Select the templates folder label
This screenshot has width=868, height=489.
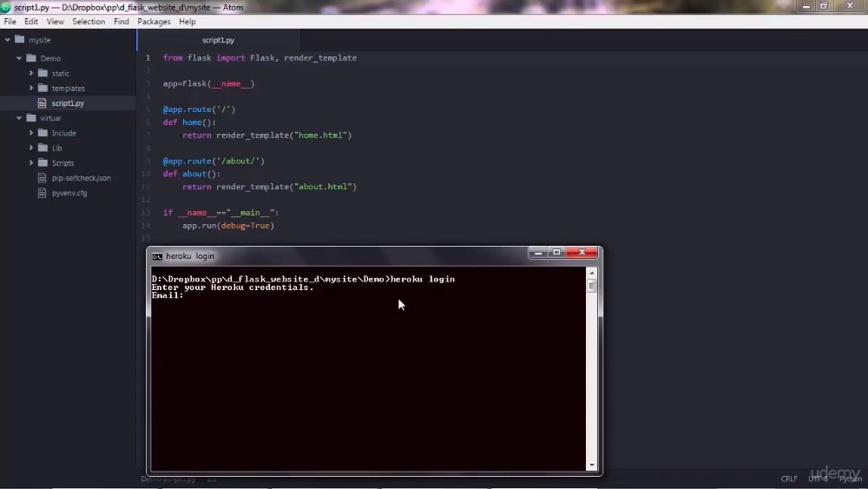pyautogui.click(x=68, y=88)
